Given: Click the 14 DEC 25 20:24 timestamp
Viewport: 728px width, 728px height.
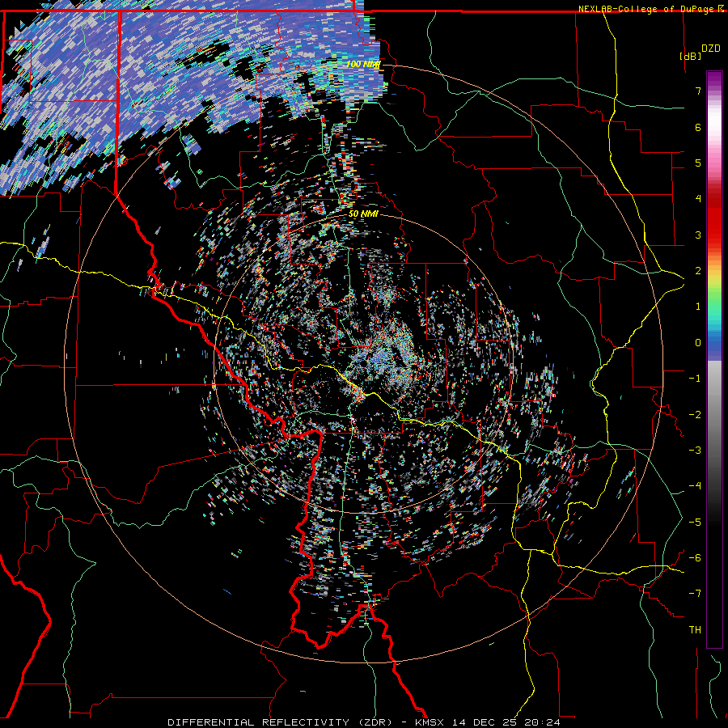Looking at the screenshot, I should [x=505, y=722].
